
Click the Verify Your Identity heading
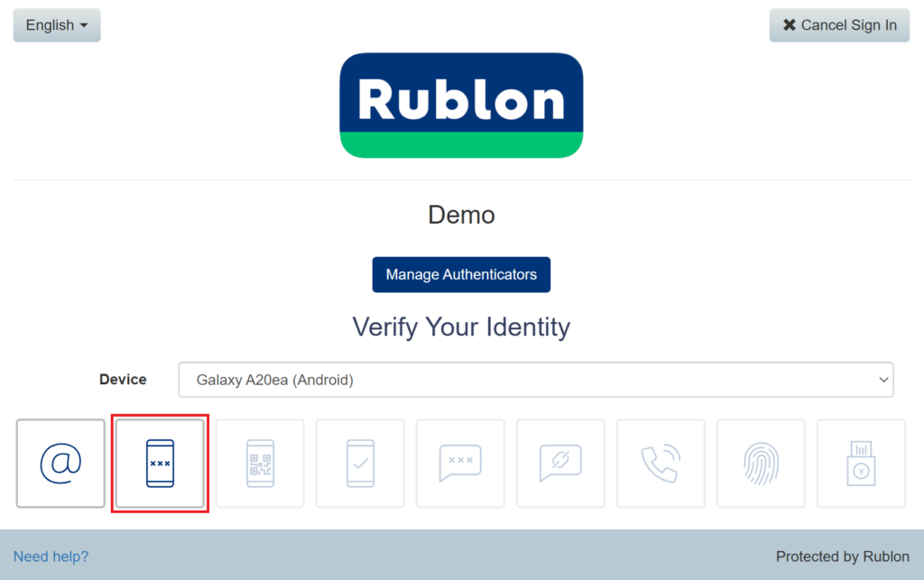[x=461, y=327]
